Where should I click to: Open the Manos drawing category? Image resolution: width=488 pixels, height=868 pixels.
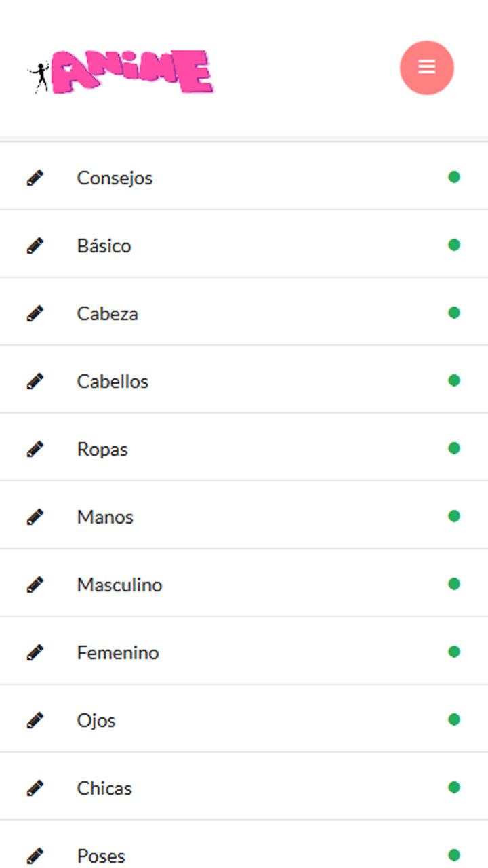click(105, 517)
